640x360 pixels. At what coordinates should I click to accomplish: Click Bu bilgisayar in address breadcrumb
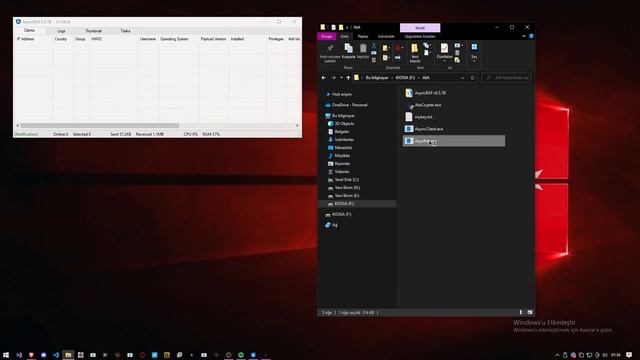(377, 78)
